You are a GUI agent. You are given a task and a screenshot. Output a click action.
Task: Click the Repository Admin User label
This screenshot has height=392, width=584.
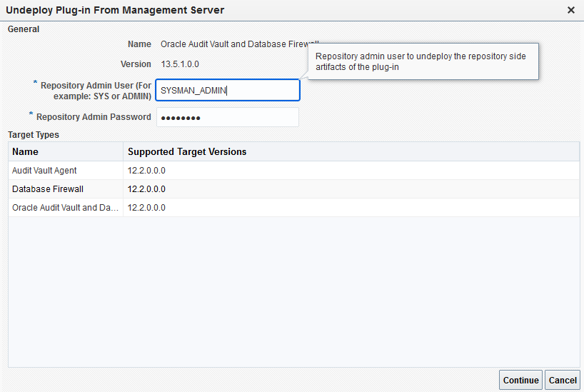pyautogui.click(x=96, y=91)
